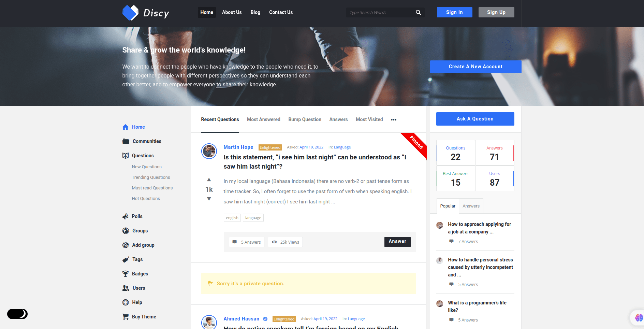Open Martin Hope's profile link
644x329 pixels.
pyautogui.click(x=238, y=147)
